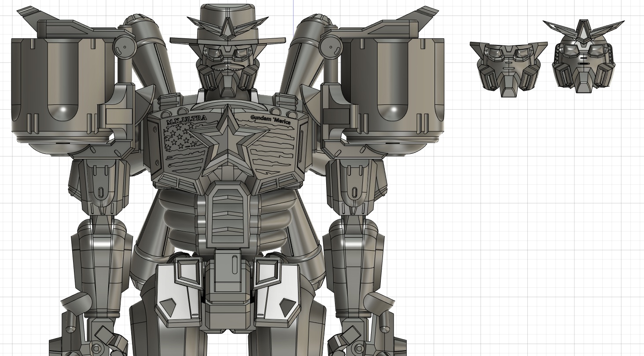
Task: Pick the ribbed center abdomen panel
Action: coord(227,215)
